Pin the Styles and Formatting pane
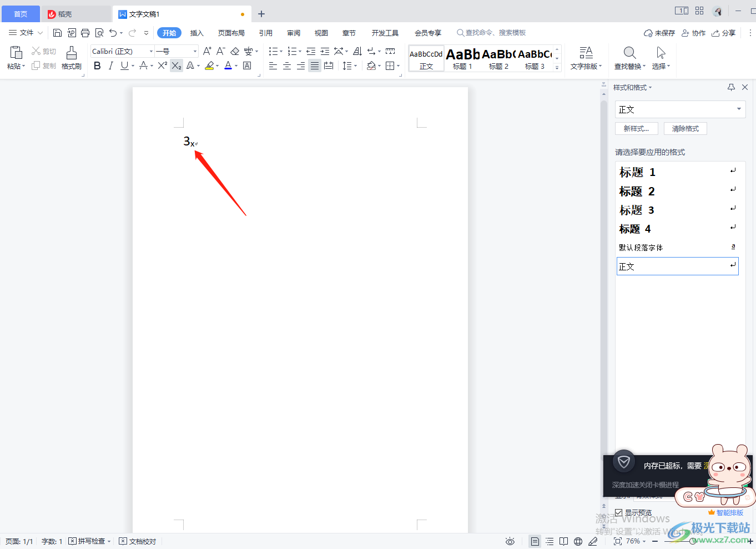Screen dimensions: 756x549 (731, 87)
